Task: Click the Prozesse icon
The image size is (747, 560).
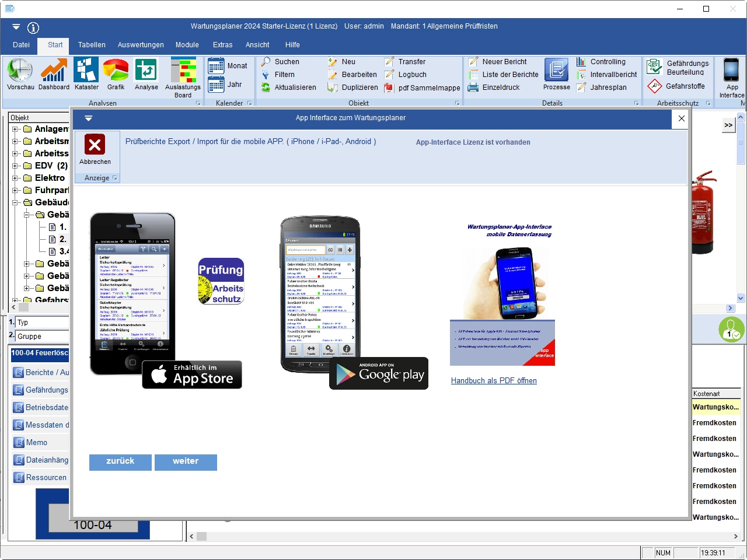Action: pyautogui.click(x=556, y=70)
